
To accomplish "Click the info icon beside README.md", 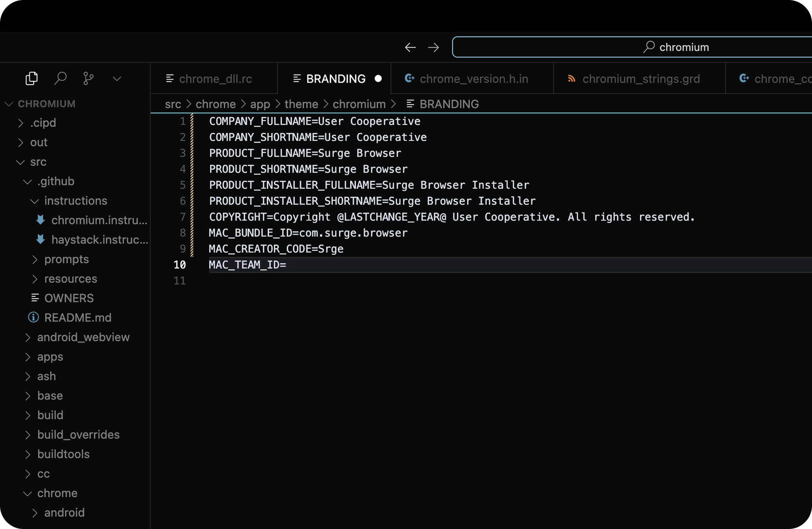I will point(33,317).
